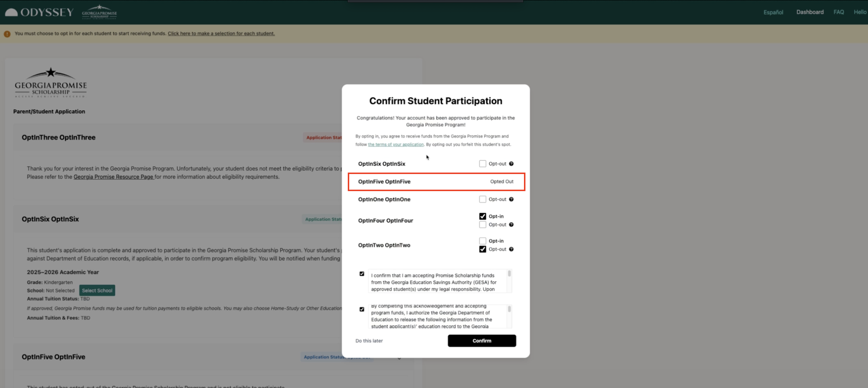The height and width of the screenshot is (388, 868).
Task: Check Opt-out for OptInFour OptInFour
Action: click(483, 224)
